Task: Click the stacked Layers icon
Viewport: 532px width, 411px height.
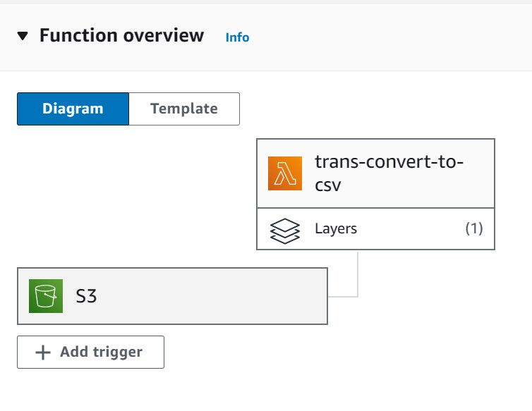Action: (284, 231)
